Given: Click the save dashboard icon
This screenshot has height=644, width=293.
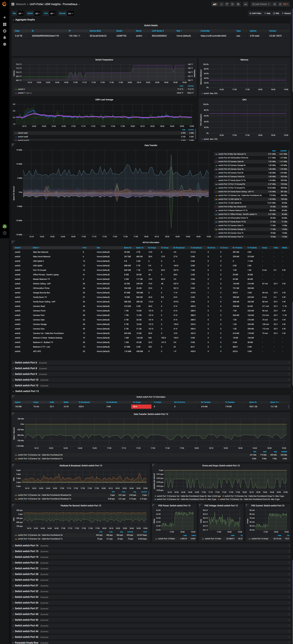Looking at the screenshot, I should (x=233, y=4).
